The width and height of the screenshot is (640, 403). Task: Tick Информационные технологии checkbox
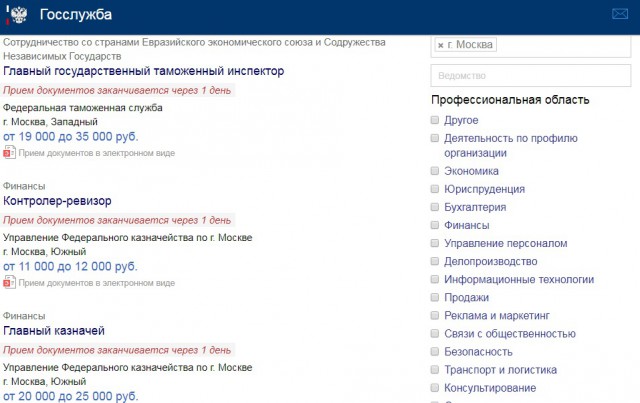pyautogui.click(x=435, y=279)
